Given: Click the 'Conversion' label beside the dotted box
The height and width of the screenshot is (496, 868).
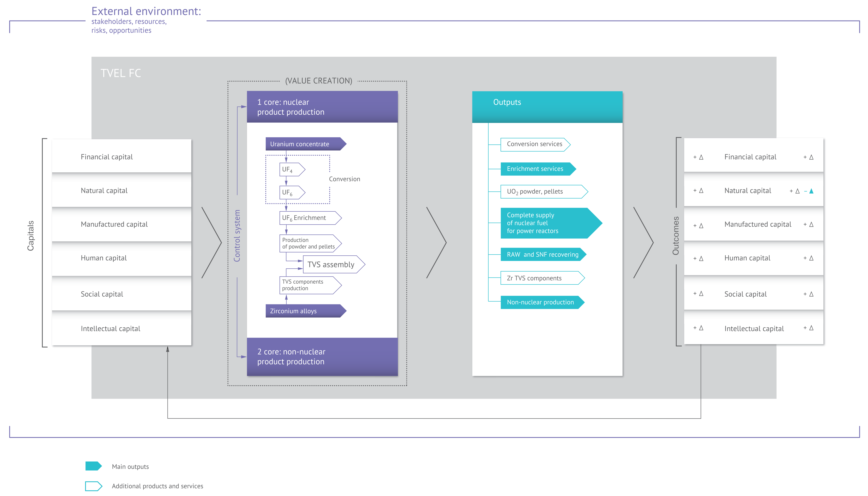Looking at the screenshot, I should click(x=344, y=179).
